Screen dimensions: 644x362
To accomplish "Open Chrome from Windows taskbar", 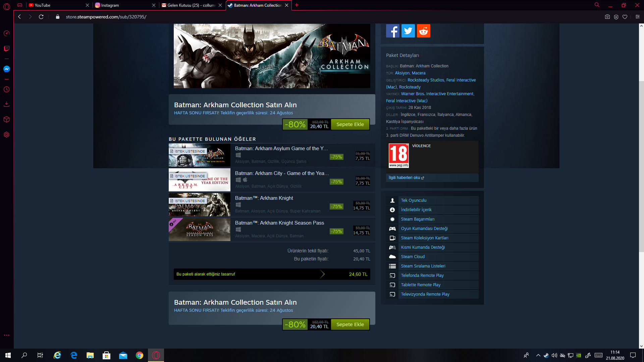I will 140,355.
